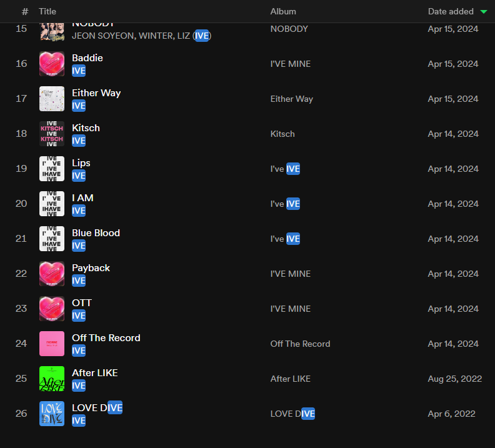Select the Blue Blood track title
Viewport: 495px width, 448px height.
coord(96,232)
